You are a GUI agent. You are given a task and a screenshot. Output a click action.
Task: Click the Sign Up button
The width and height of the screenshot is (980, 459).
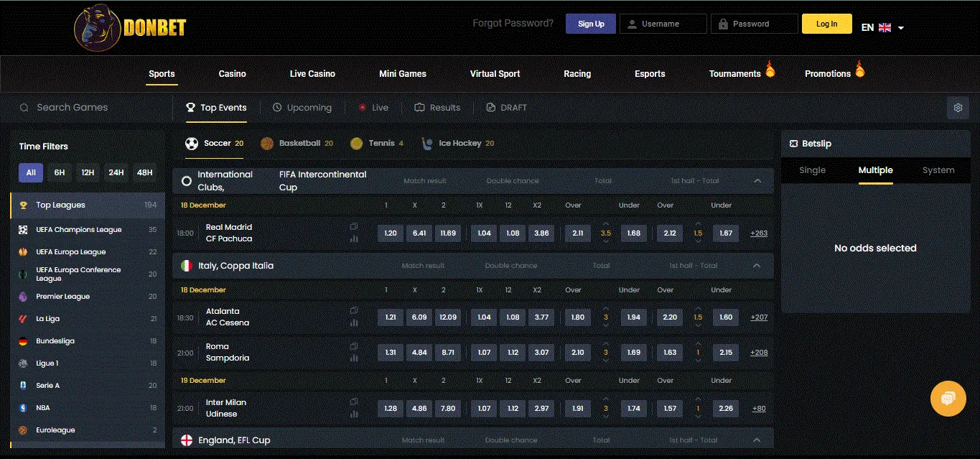point(591,24)
